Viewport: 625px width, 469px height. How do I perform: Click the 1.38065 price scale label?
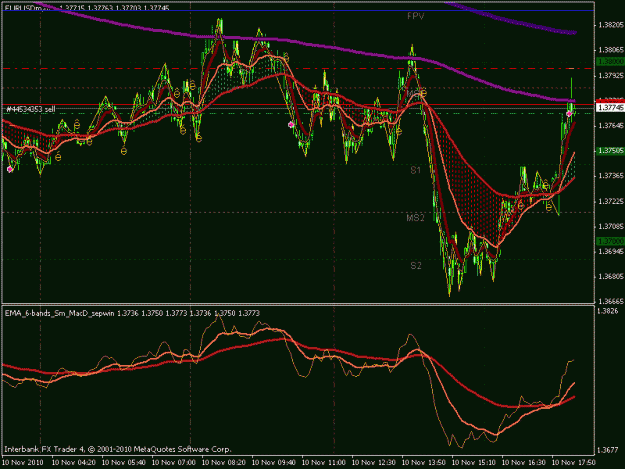point(610,50)
